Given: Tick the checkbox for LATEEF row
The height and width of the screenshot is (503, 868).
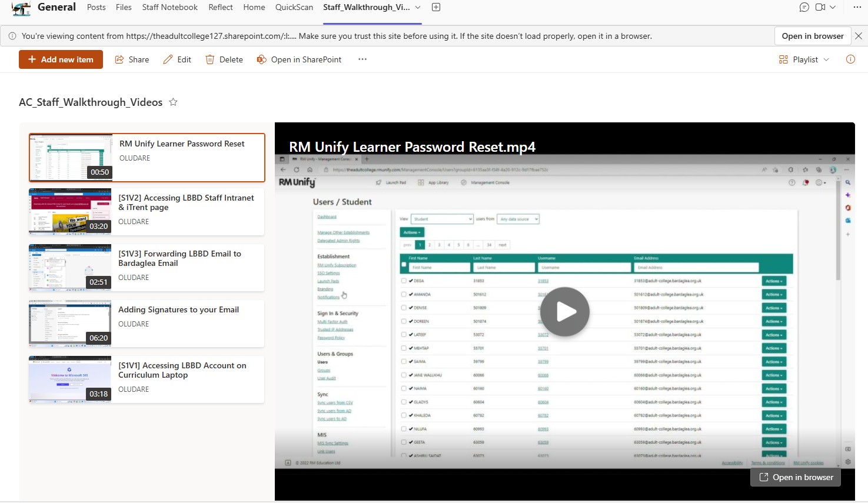Looking at the screenshot, I should [x=404, y=334].
